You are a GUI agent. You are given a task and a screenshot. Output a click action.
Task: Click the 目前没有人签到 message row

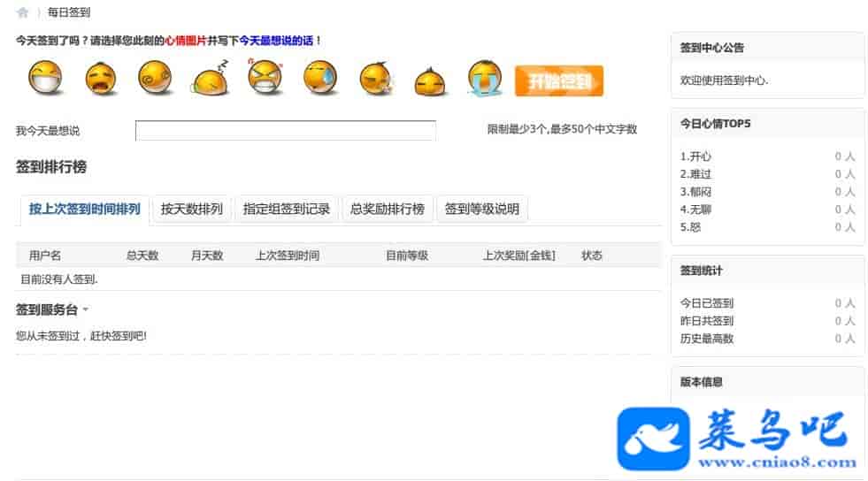pyautogui.click(x=338, y=279)
